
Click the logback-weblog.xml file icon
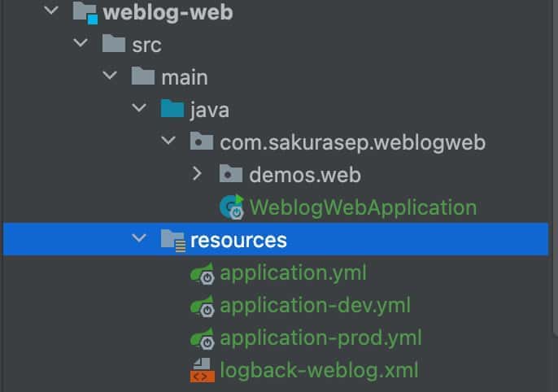coord(203,371)
